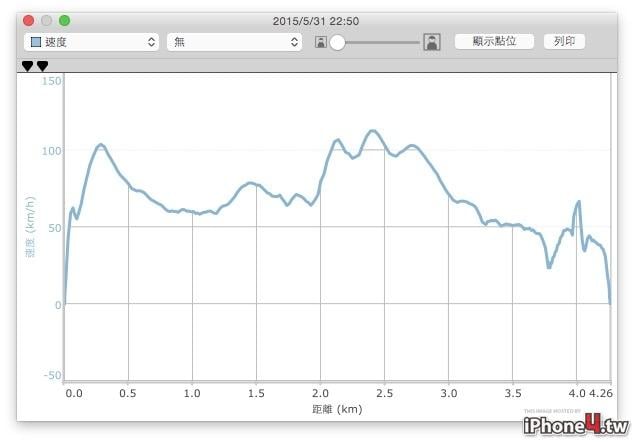This screenshot has height=442, width=634.
Task: Click the speed curve peak near 2.5 km
Action: [x=372, y=131]
